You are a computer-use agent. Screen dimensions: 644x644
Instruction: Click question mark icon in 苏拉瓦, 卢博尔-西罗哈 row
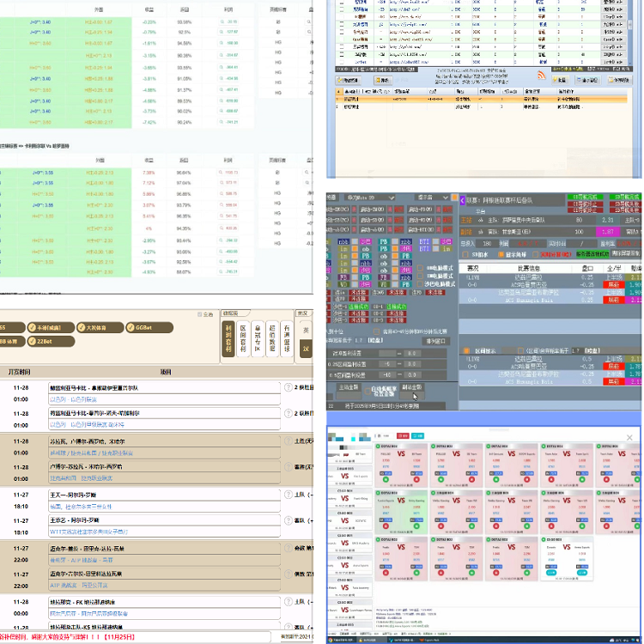pyautogui.click(x=289, y=441)
